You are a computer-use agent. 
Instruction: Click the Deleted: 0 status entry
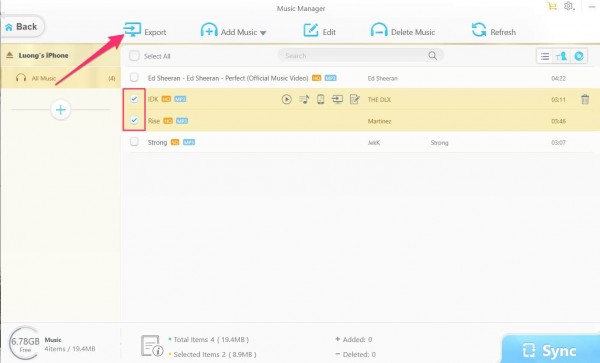(355, 354)
